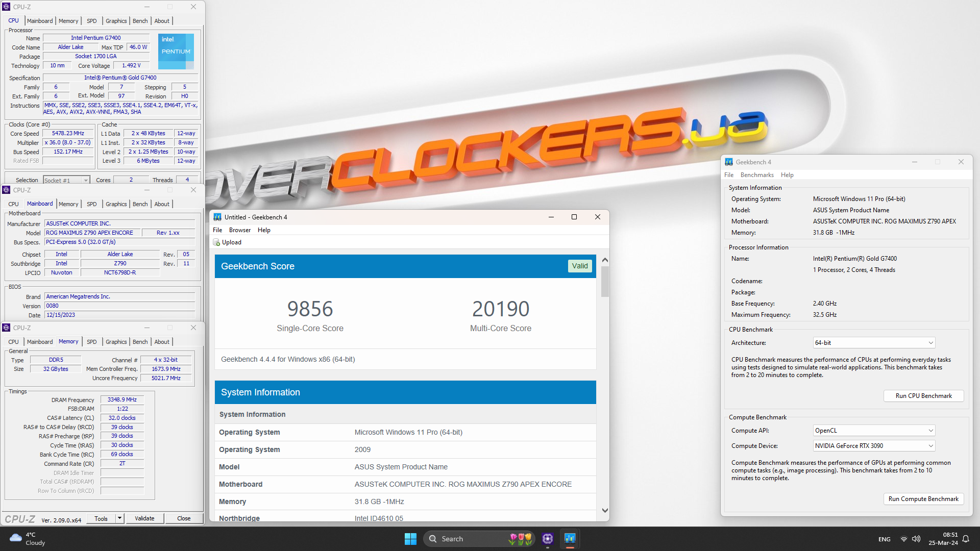Click Bus Speed value 152.17 MHz
The image size is (980, 551).
tap(68, 152)
